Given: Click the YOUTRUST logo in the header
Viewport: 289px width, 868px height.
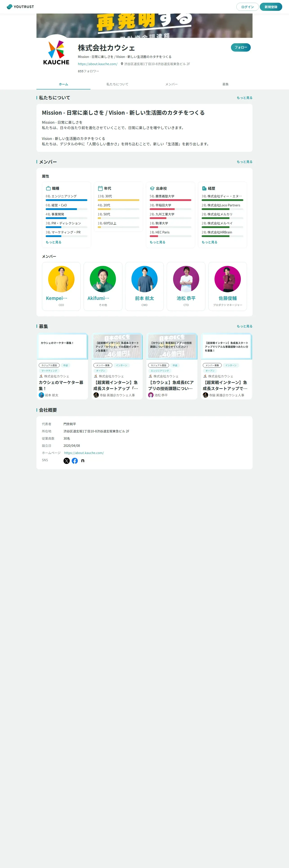Looking at the screenshot, I should click(20, 7).
